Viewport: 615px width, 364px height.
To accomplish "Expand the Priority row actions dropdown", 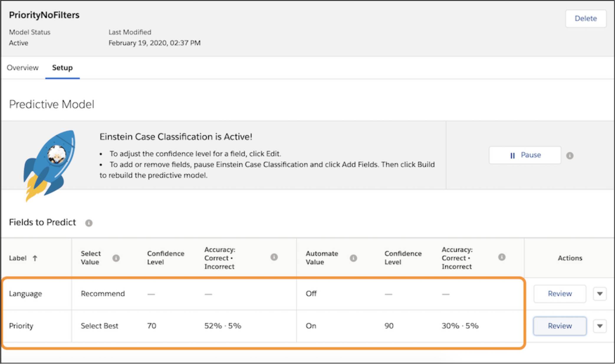I will [599, 326].
